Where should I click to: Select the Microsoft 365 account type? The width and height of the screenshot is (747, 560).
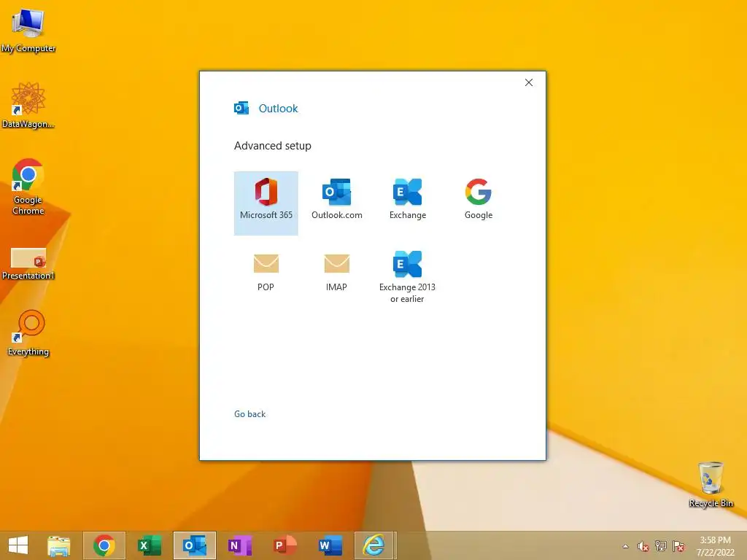point(266,203)
